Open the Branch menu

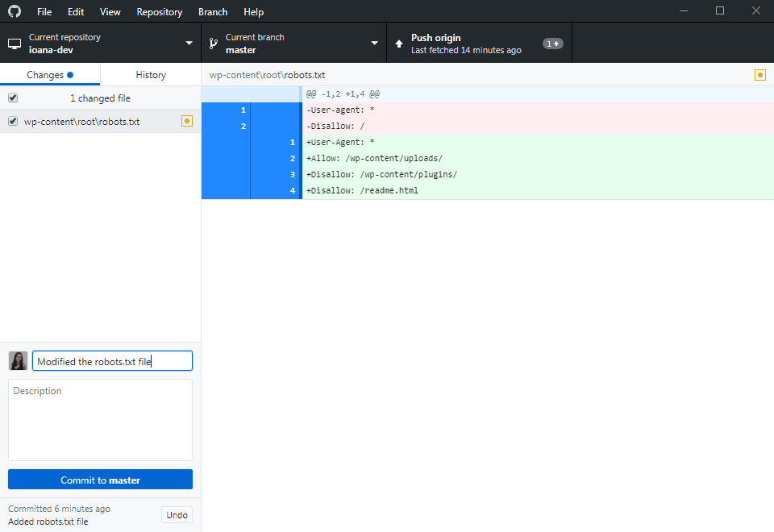213,12
